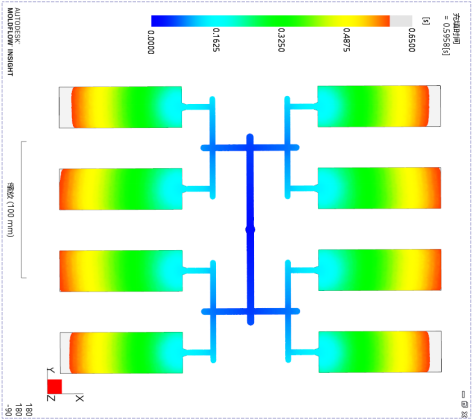Close the fill time result window
Image resolution: width=473 pixels, height=420 pixels.
[x=464, y=414]
